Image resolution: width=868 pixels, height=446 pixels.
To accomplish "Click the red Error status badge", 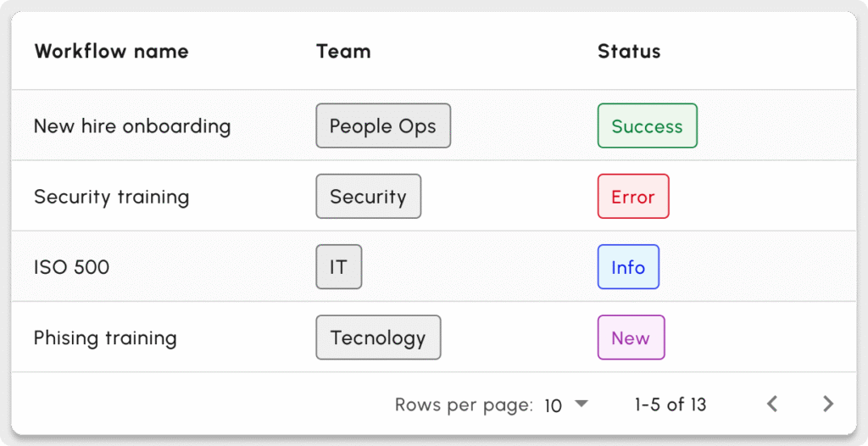I will [633, 197].
